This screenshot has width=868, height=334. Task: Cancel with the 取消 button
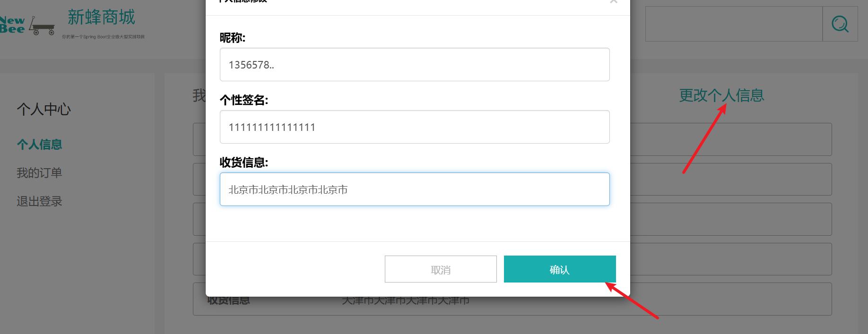click(x=441, y=269)
